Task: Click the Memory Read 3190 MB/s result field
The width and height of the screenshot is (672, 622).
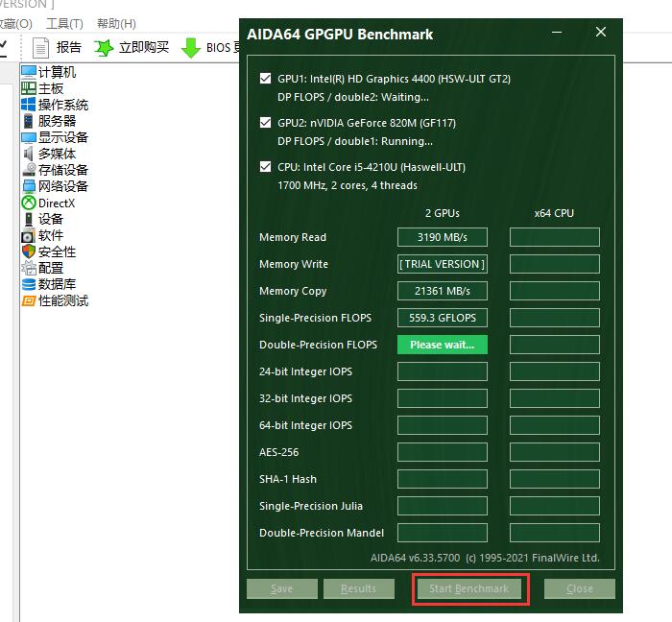Action: [x=442, y=237]
